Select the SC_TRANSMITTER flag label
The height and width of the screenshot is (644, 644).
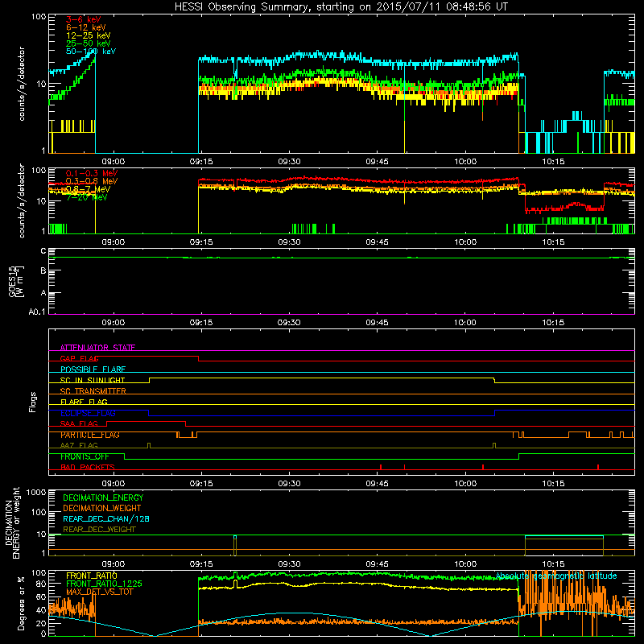(x=93, y=391)
